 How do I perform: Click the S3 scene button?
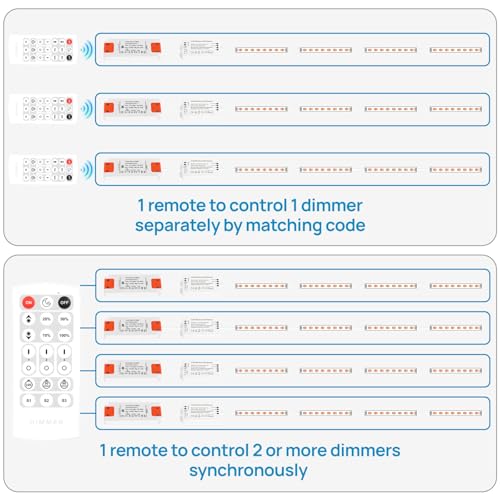coord(64,400)
